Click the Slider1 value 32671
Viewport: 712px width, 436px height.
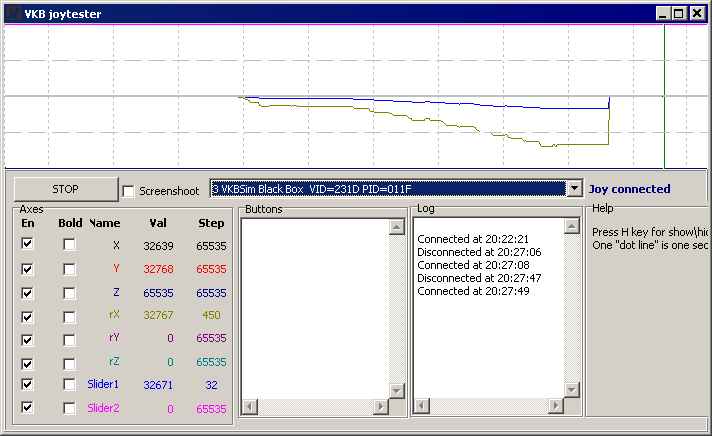(x=158, y=385)
